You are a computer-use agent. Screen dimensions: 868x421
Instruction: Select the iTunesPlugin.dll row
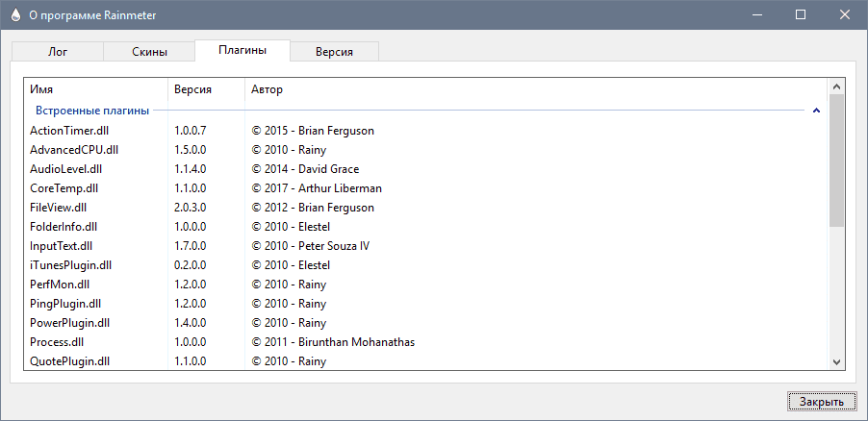[426, 265]
